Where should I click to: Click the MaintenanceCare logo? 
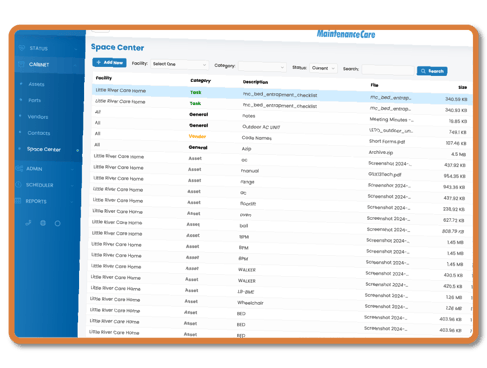346,34
